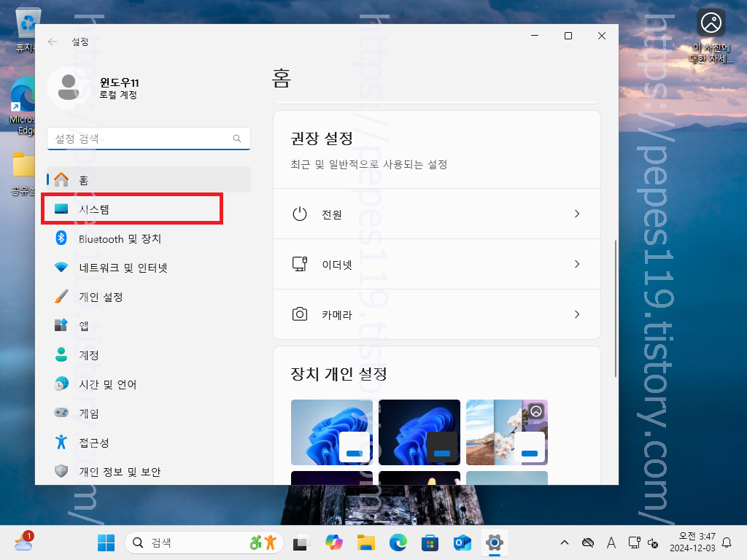The width and height of the screenshot is (747, 560).
Task: Maximize the 설정 window
Action: pyautogui.click(x=568, y=36)
